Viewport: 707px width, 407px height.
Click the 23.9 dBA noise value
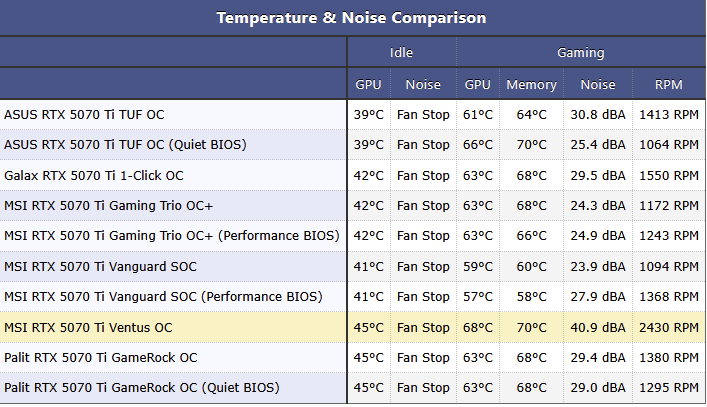pos(597,266)
